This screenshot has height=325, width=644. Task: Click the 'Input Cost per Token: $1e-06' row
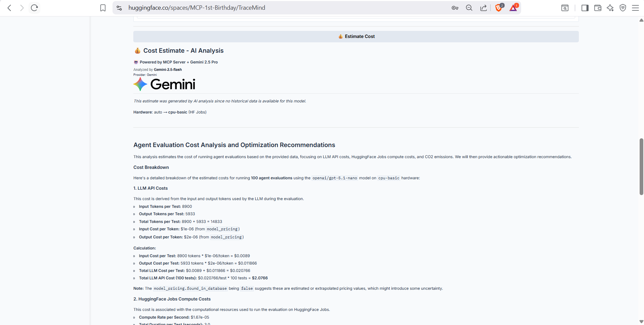[189, 229]
